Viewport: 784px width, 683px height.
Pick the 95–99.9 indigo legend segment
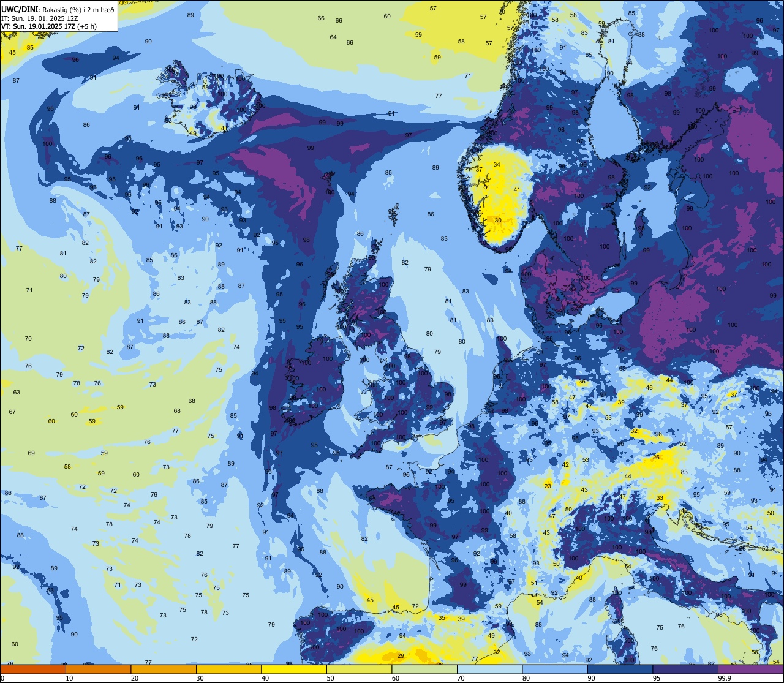click(685, 669)
